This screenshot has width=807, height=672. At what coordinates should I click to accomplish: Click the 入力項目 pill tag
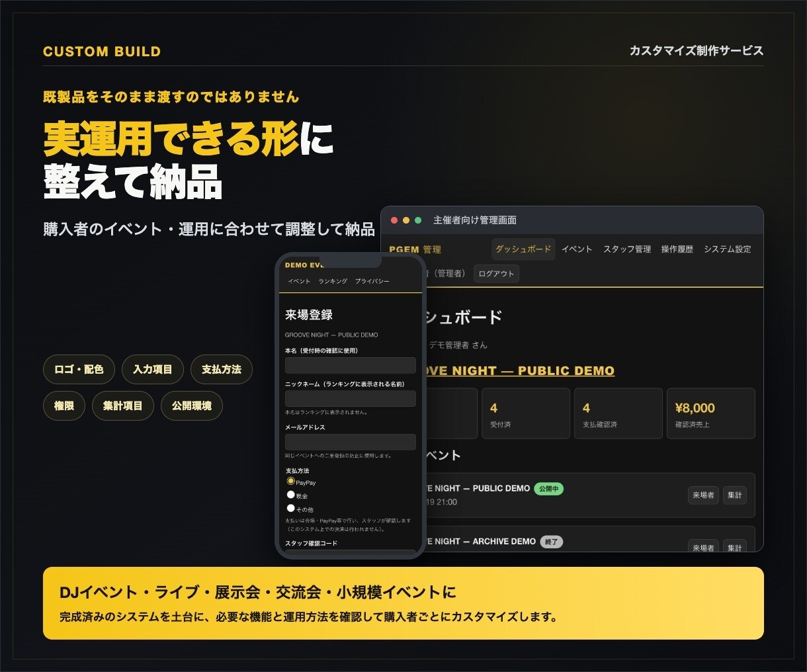coord(152,369)
